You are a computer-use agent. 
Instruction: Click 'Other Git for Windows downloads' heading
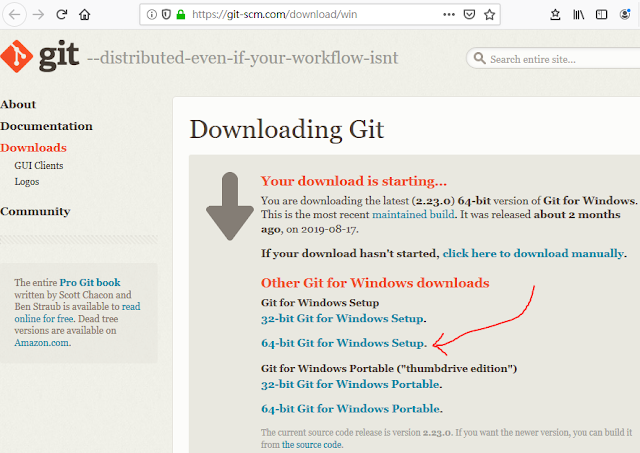[x=375, y=283]
